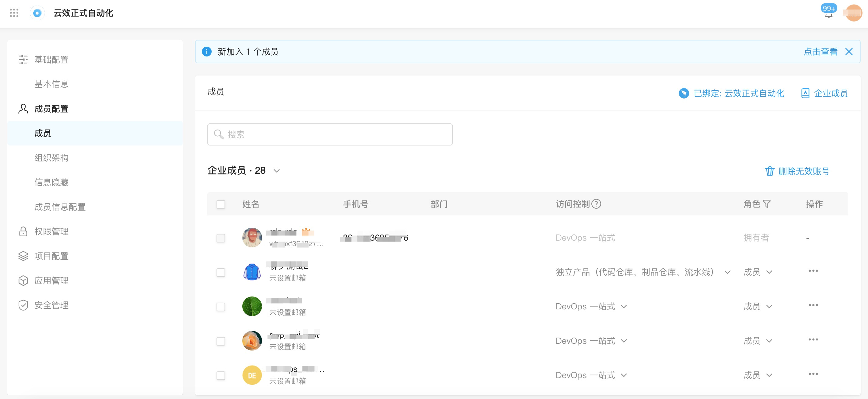This screenshot has height=399, width=868.
Task: Open the notification bell with 99+ badge
Action: tap(828, 15)
